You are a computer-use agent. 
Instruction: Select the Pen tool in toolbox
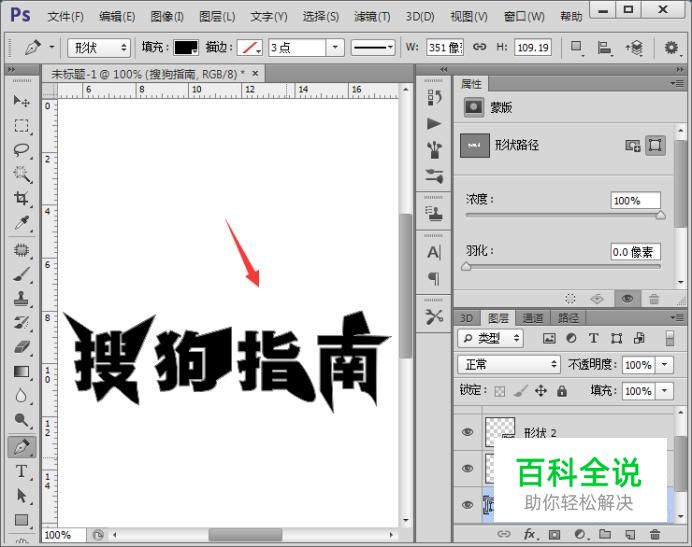point(21,447)
